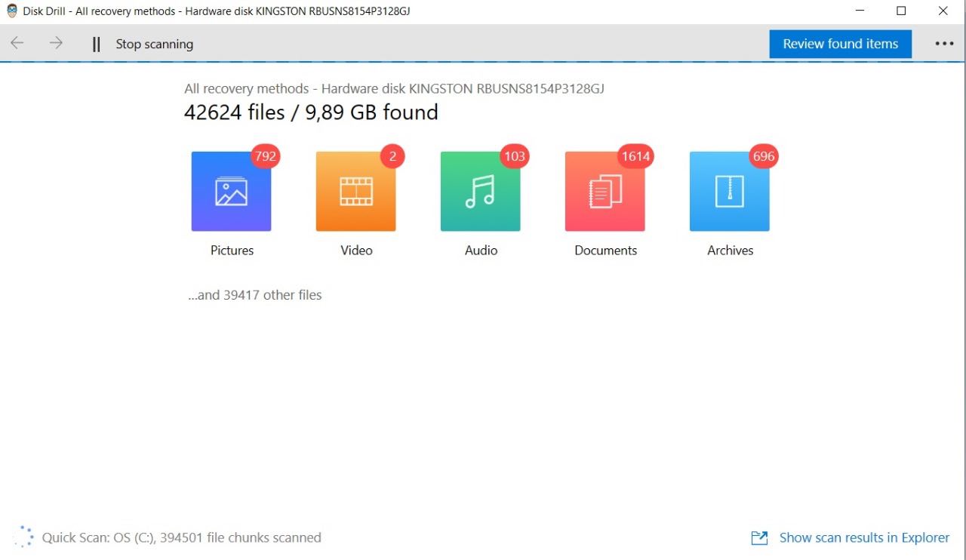Click the 1614 badge on Documents
The width and height of the screenshot is (966, 560).
point(635,156)
